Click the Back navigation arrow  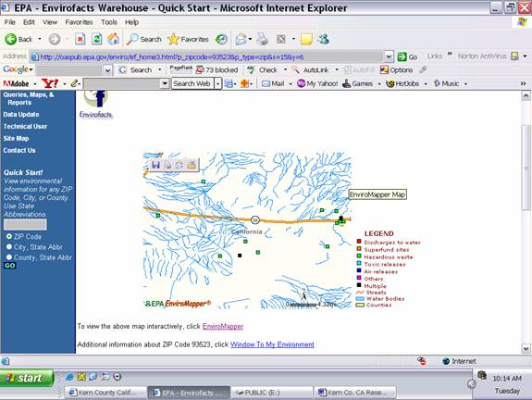[11, 40]
